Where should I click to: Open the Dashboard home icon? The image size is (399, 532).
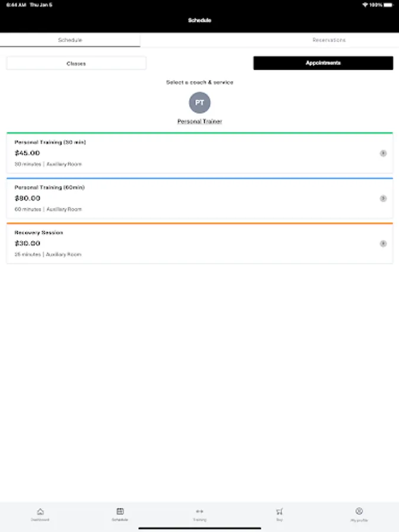pos(40,512)
